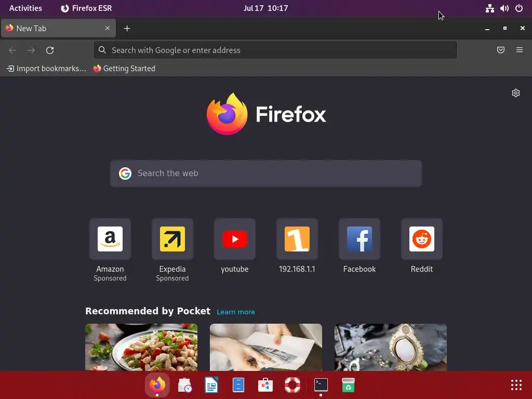Open the blue Files app in dock
Image resolution: width=532 pixels, height=399 pixels.
238,385
